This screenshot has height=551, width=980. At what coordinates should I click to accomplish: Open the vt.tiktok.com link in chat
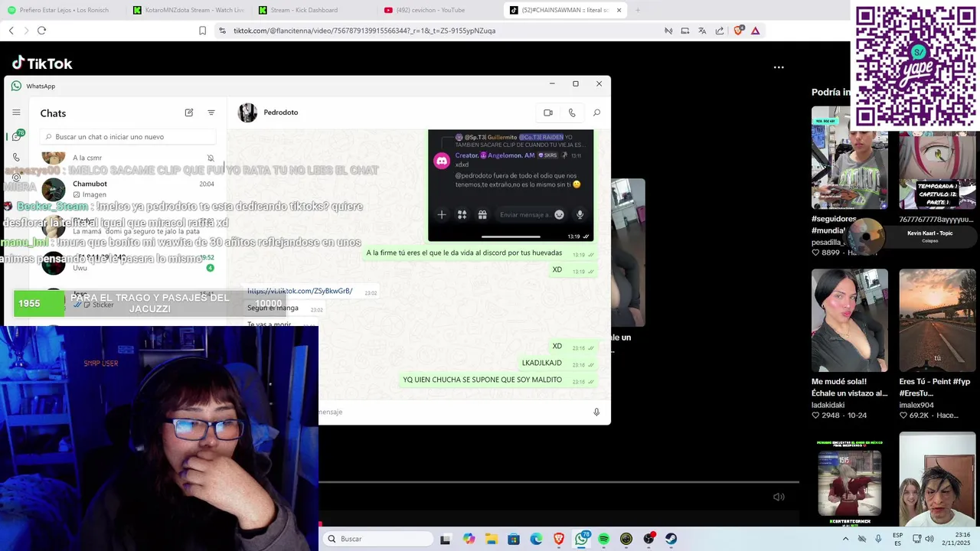(x=299, y=291)
